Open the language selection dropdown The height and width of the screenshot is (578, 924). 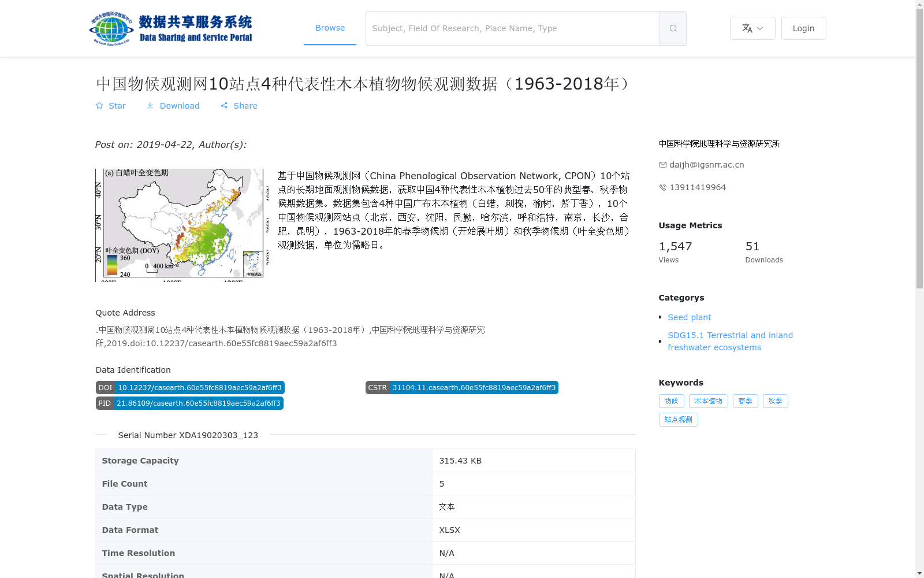752,28
